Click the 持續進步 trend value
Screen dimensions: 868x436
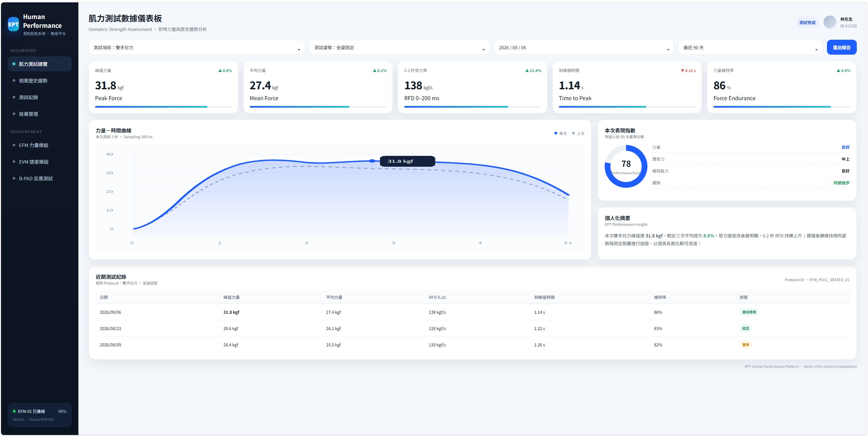coord(841,183)
